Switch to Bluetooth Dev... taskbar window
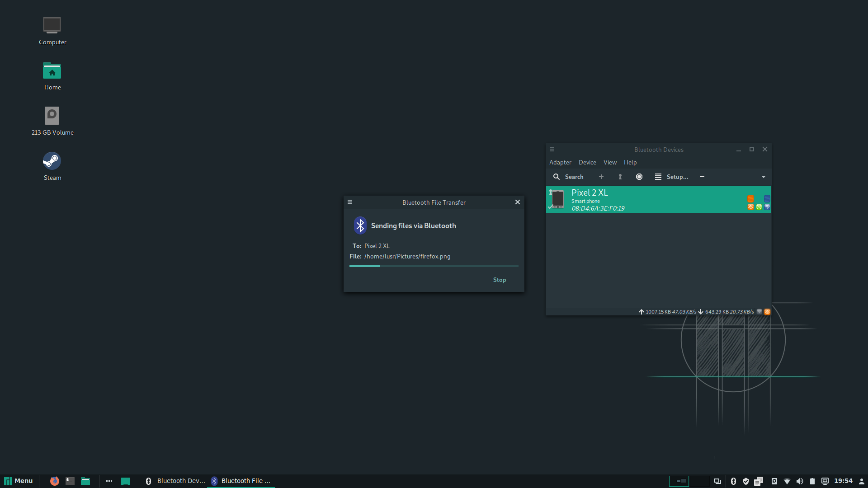Screen dimensions: 868x488 (175, 481)
